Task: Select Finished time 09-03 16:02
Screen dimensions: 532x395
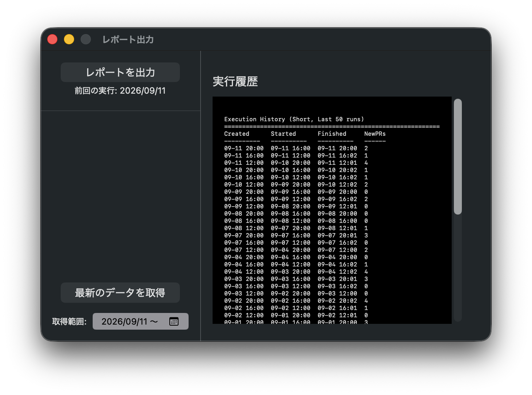Action: point(337,286)
